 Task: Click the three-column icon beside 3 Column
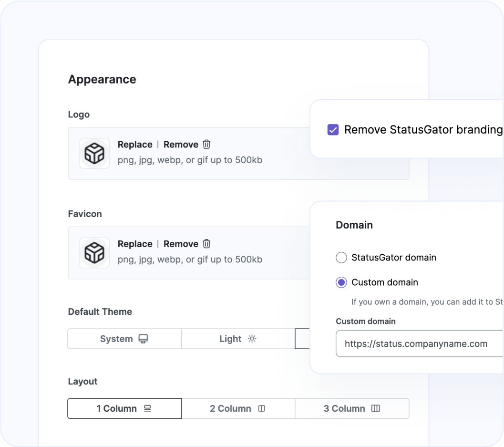point(376,408)
